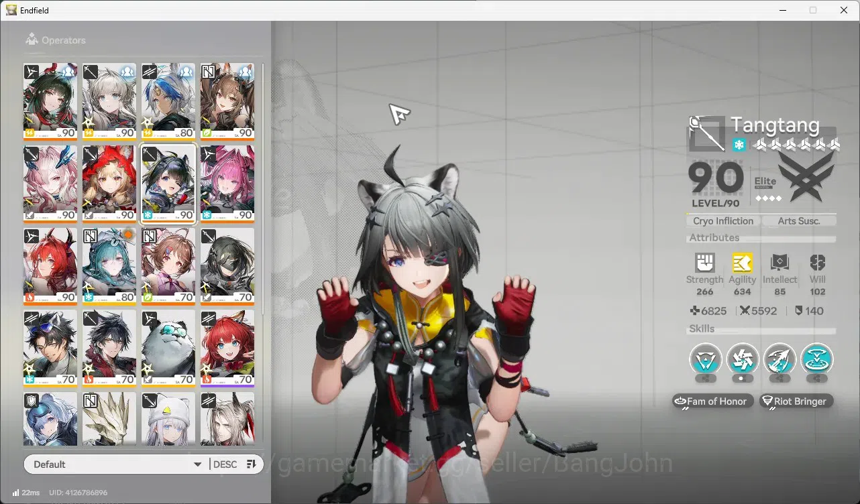Click the LEVEL/90 text under Tangtang

pyautogui.click(x=716, y=203)
